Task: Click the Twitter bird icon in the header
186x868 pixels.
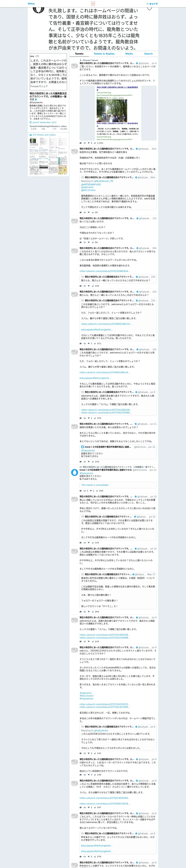Action: 151,4
